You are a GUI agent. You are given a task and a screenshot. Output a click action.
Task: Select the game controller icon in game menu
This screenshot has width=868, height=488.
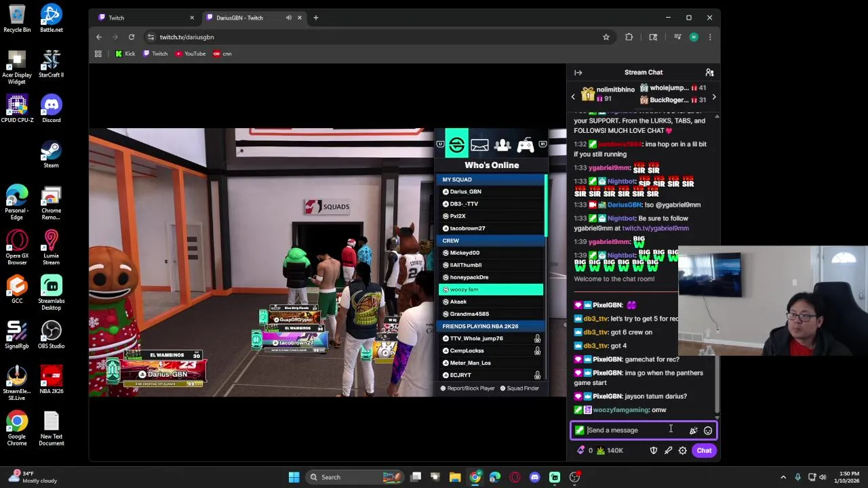tap(526, 145)
